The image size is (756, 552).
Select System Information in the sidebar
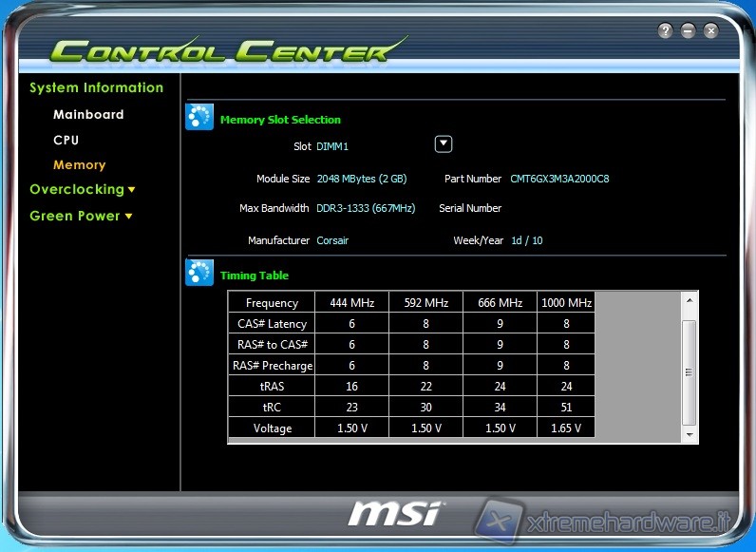[96, 87]
